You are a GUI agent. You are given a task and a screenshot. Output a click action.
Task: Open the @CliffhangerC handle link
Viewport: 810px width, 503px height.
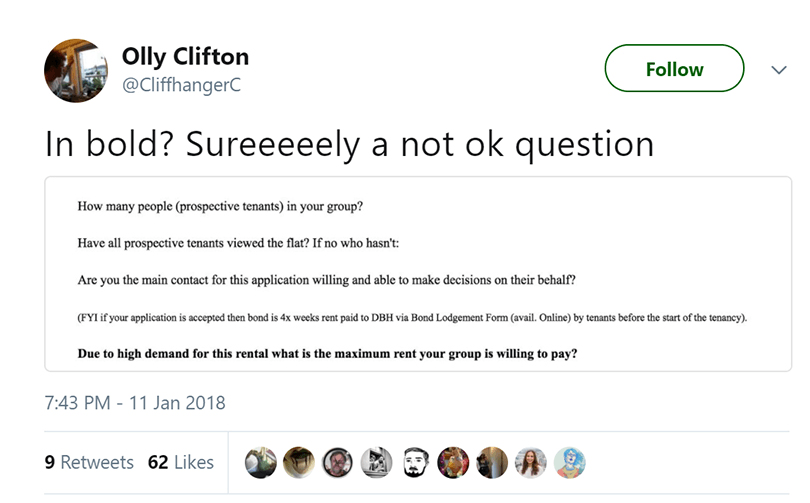point(181,86)
